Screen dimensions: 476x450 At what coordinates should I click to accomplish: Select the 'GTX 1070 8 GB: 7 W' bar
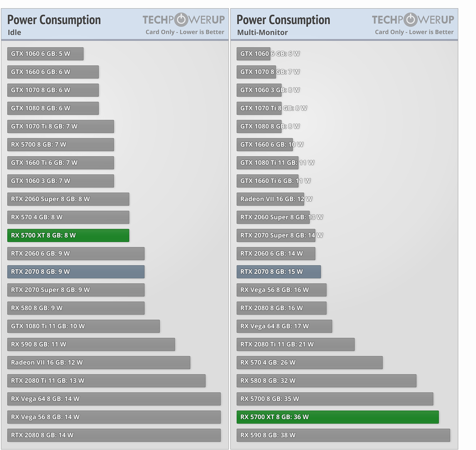pos(256,72)
